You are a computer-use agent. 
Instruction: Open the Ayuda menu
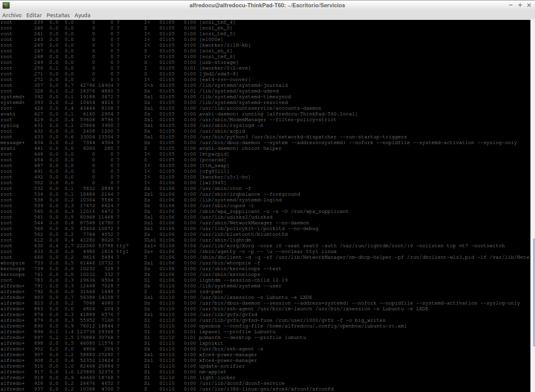[83, 15]
